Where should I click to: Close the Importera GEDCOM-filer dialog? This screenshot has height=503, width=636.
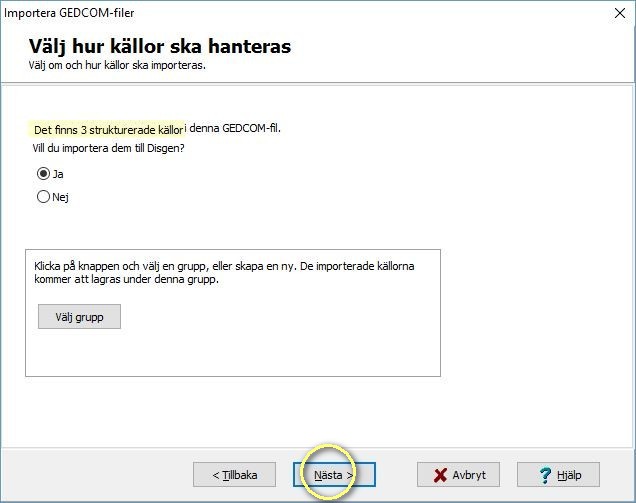point(620,13)
